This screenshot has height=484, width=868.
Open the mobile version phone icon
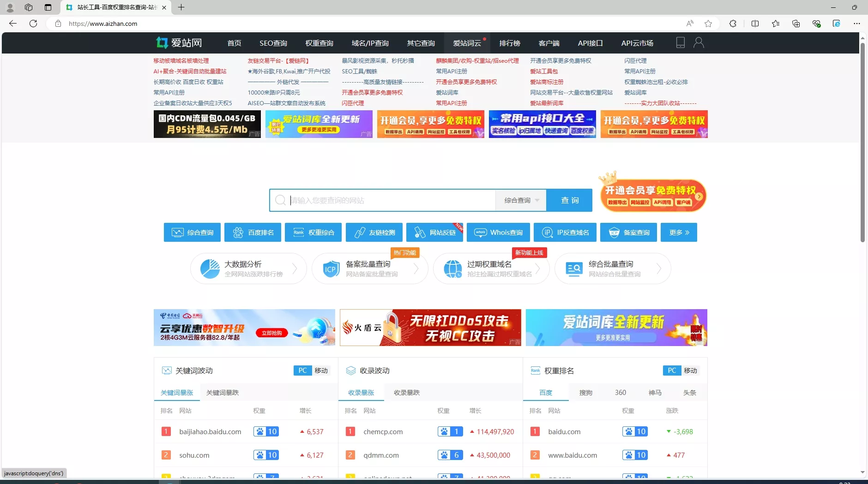coord(680,42)
